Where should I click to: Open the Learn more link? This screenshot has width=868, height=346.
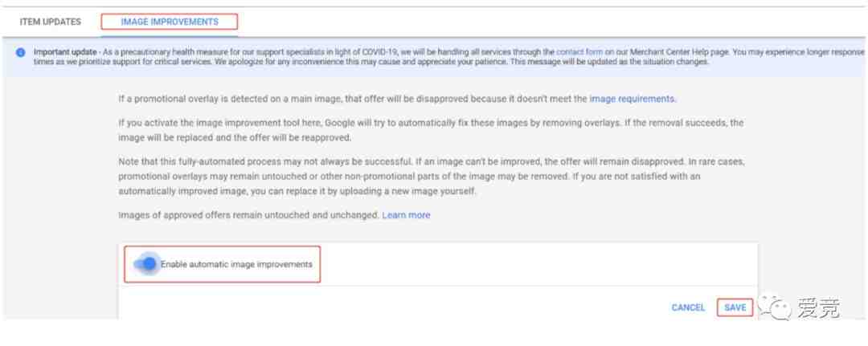(x=406, y=215)
